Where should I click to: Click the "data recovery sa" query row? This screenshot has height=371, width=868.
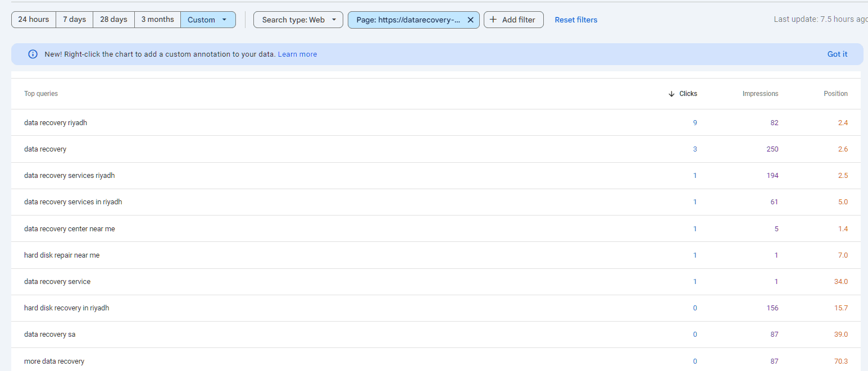tap(49, 335)
